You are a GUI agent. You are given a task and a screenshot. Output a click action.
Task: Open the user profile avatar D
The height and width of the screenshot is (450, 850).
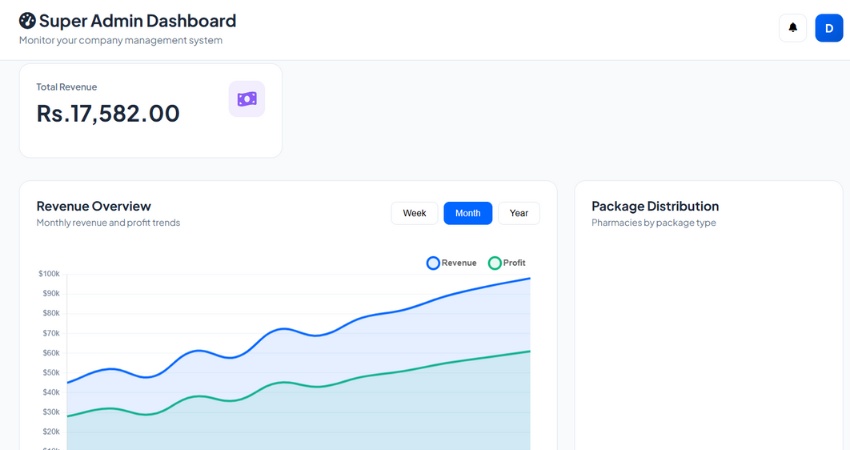[829, 28]
